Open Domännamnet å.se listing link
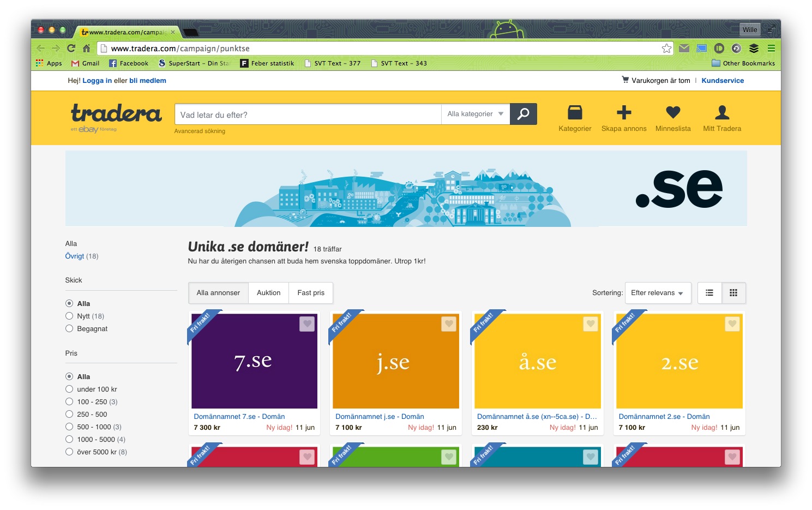 click(537, 416)
